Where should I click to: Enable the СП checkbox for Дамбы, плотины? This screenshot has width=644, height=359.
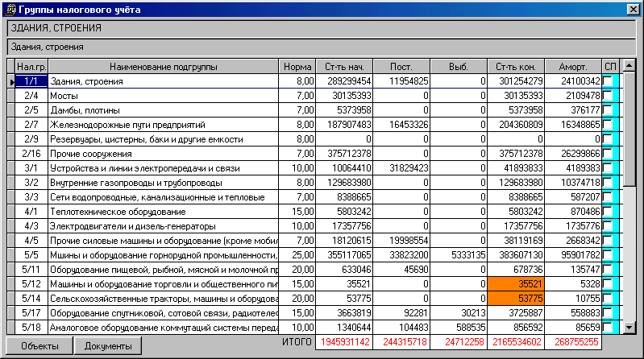point(608,110)
